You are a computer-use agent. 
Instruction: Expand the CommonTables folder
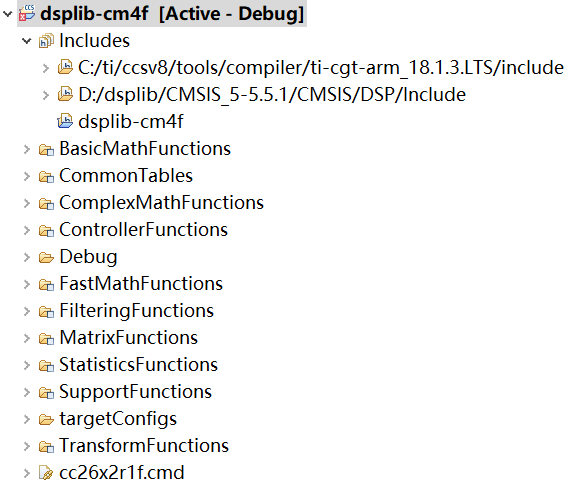(27, 176)
